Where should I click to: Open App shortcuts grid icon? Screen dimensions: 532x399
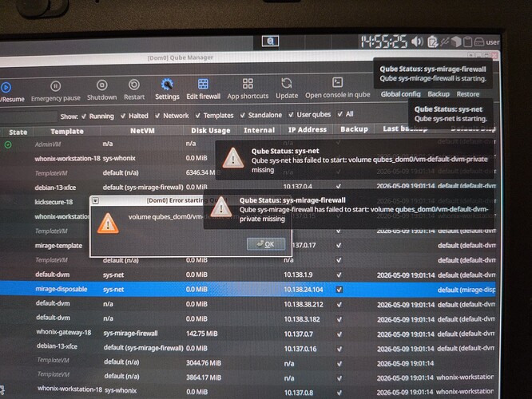coord(248,84)
